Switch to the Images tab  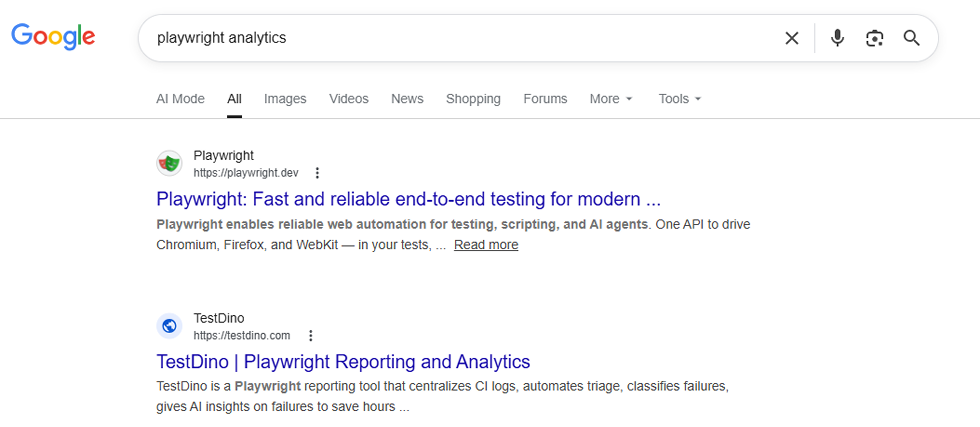tap(285, 99)
